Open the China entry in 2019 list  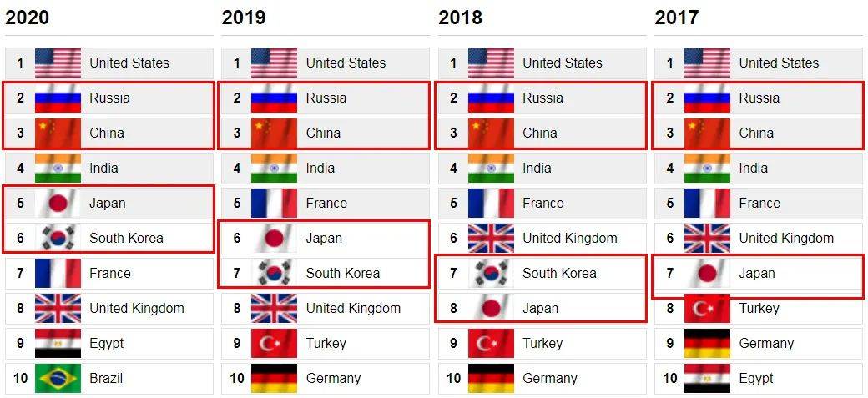[x=323, y=133]
